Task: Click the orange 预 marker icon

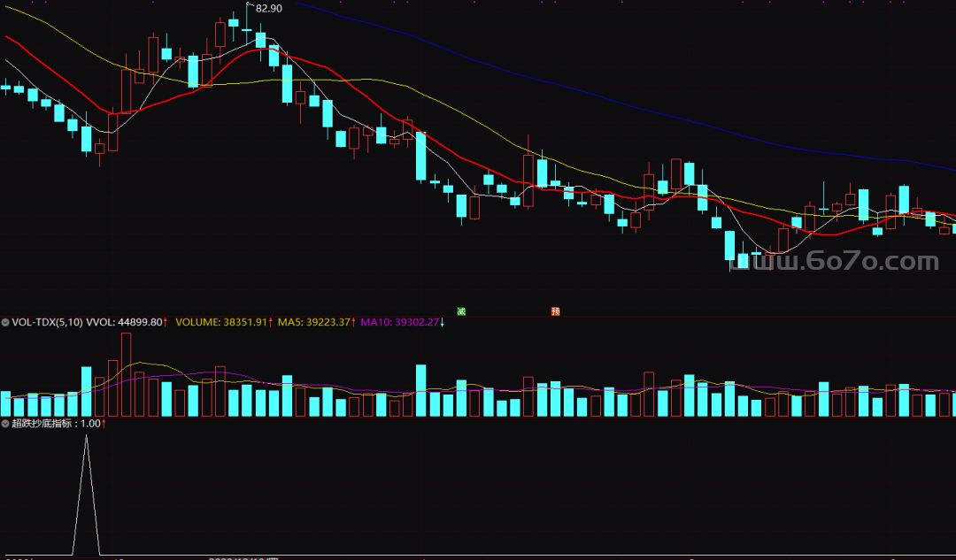Action: point(556,311)
